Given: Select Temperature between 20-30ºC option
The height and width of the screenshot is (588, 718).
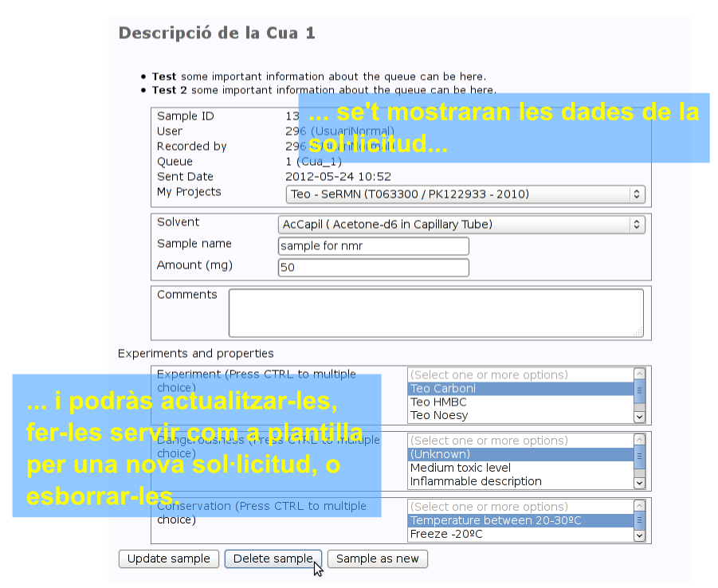Looking at the screenshot, I should 520,521.
